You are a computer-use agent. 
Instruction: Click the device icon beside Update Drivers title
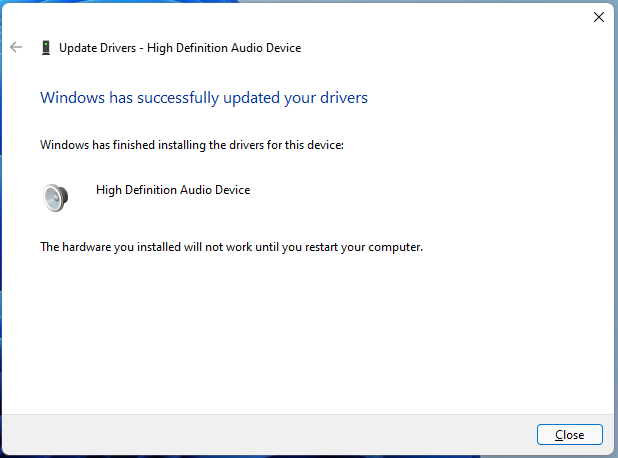pyautogui.click(x=46, y=48)
